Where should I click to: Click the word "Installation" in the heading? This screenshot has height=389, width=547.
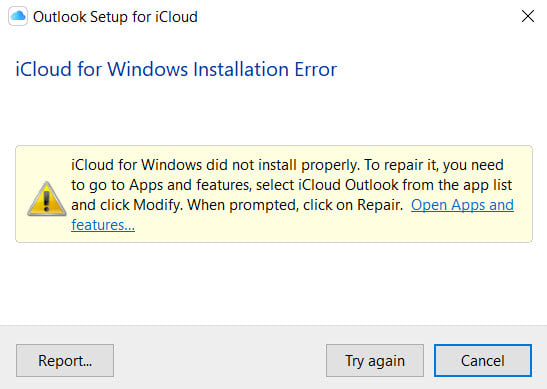tap(241, 69)
